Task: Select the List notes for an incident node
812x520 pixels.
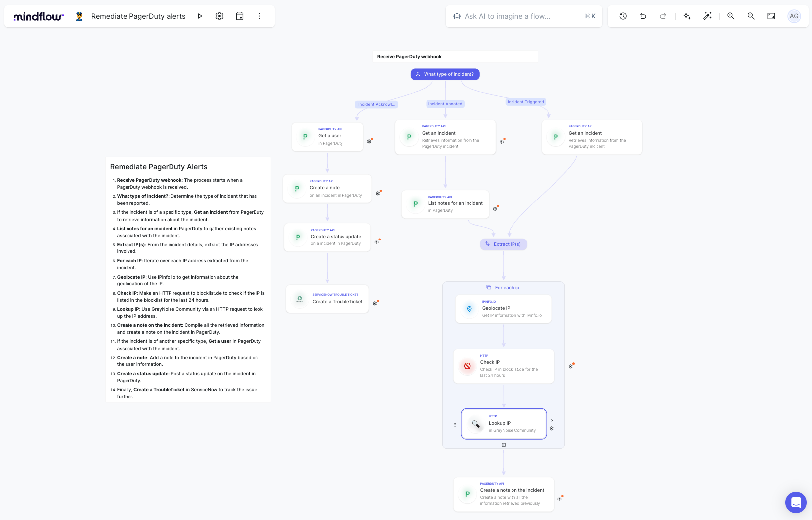Action: tap(445, 204)
